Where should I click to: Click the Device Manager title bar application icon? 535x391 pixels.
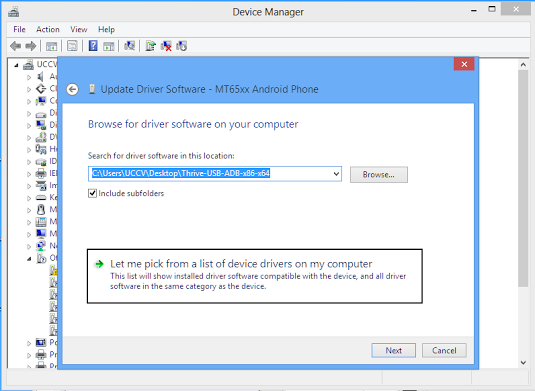pos(14,12)
